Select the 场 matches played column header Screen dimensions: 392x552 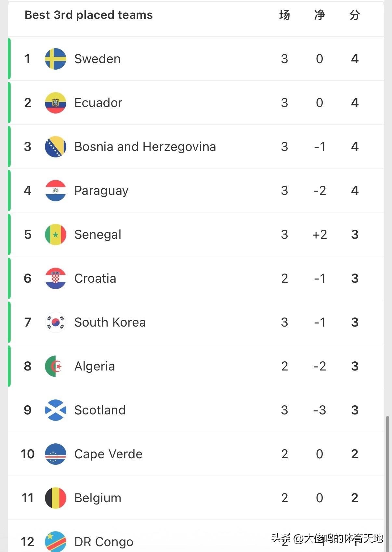coord(284,15)
